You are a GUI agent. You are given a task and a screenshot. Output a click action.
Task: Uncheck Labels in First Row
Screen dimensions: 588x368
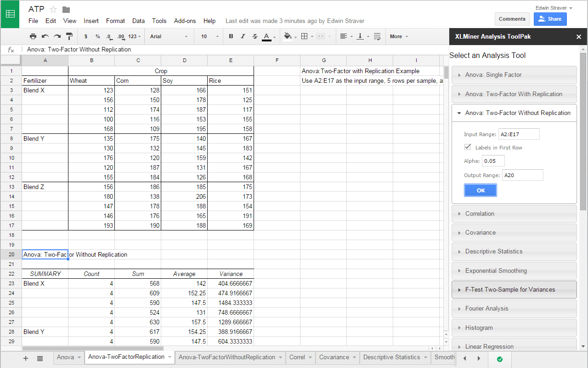coord(468,147)
